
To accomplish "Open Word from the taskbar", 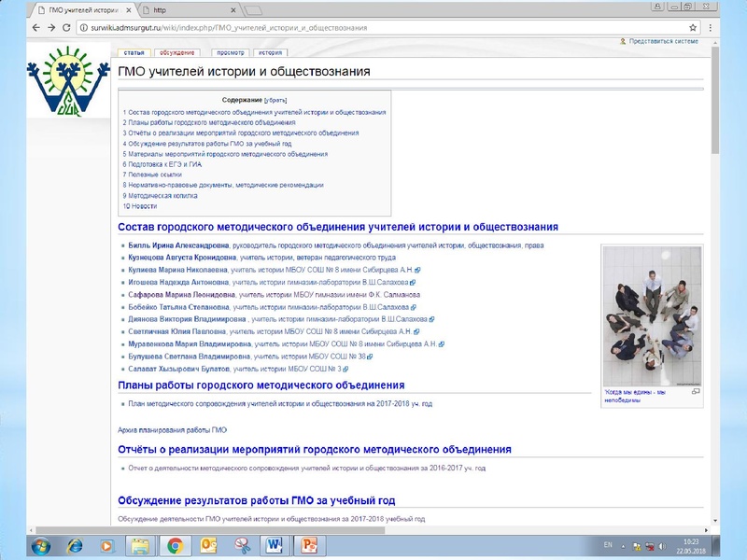I will (275, 545).
